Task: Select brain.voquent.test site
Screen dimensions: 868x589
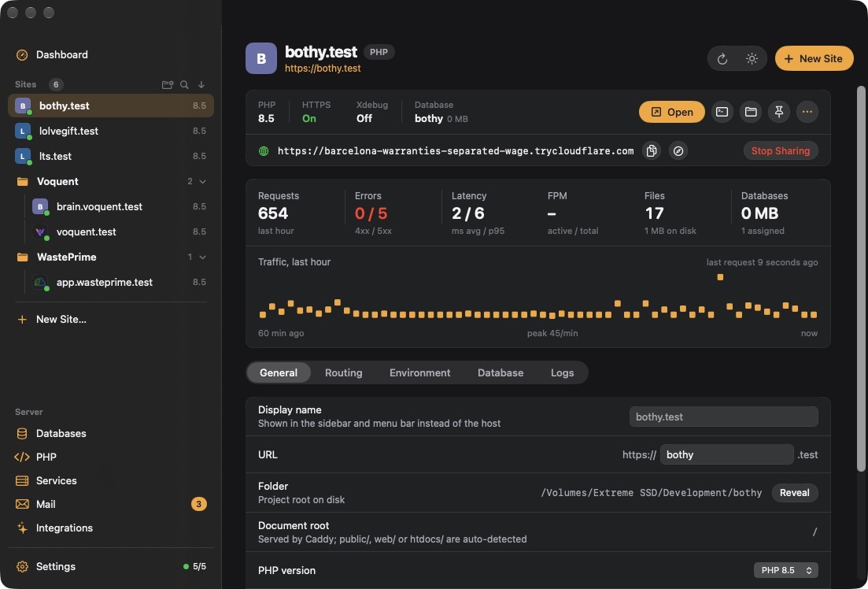Action: [x=119, y=206]
